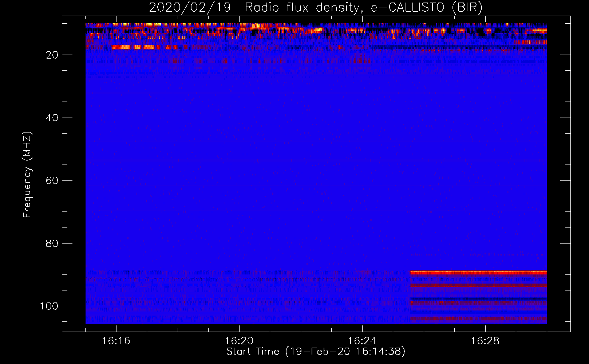Click the 16:20 time tick label
Screen dimensions: 589x364
pos(239,341)
